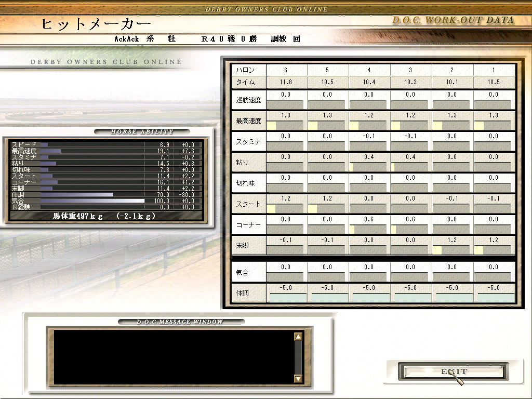The width and height of the screenshot is (532, 399).
Task: Click the 最高速度 row label in the work-out table
Action: pos(248,121)
